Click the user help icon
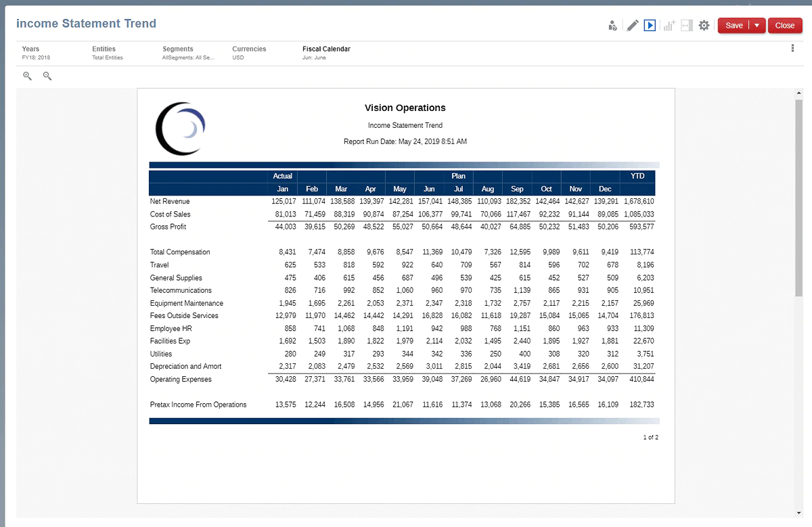812x527 pixels. click(x=612, y=26)
